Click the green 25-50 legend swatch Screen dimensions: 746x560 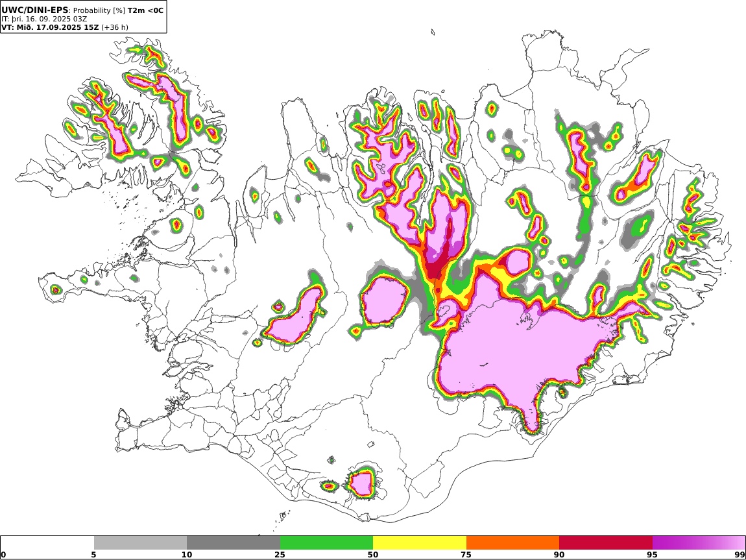pos(326,543)
